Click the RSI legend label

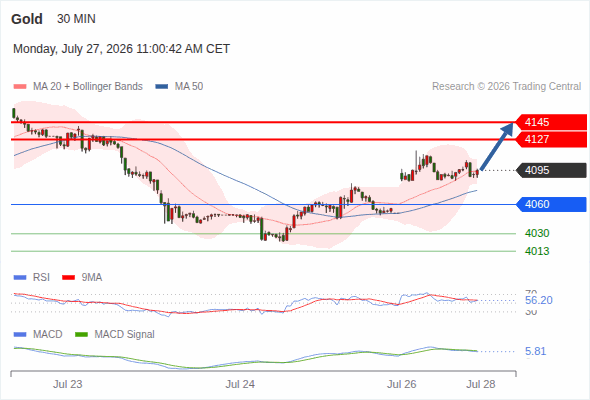pyautogui.click(x=41, y=278)
